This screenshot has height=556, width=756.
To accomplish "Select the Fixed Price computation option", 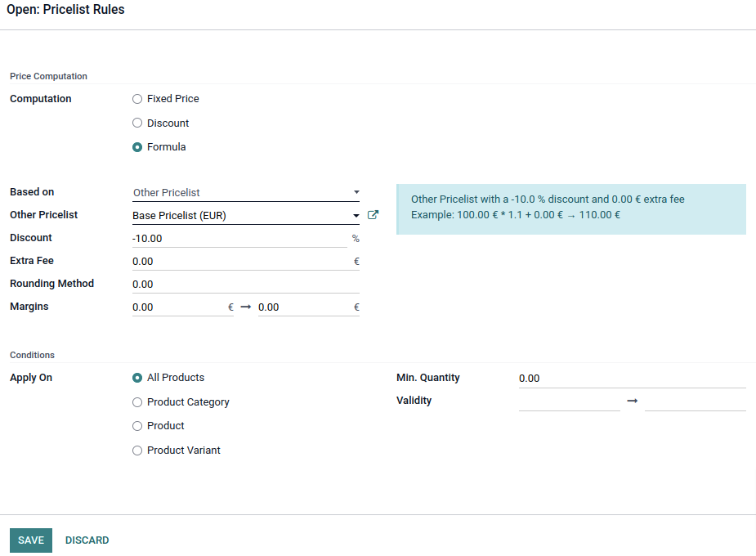I will click(x=137, y=99).
